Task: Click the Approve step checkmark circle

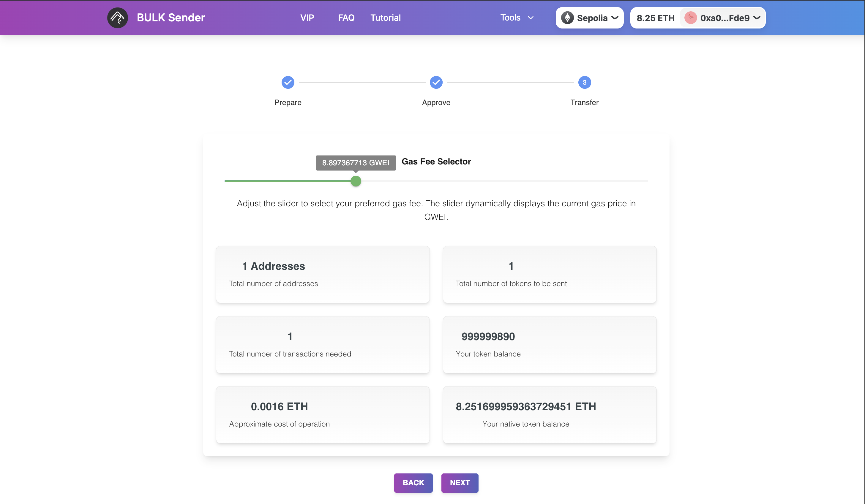Action: pyautogui.click(x=436, y=82)
